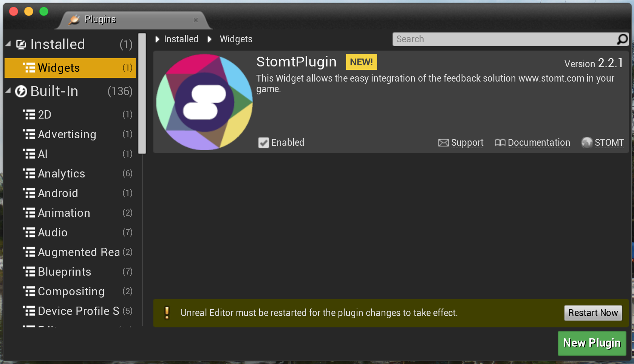Collapse the Built-In category arrow
This screenshot has width=634, height=364.
click(8, 91)
